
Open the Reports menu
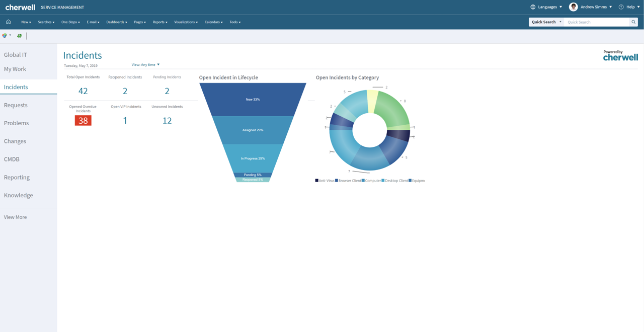[159, 22]
